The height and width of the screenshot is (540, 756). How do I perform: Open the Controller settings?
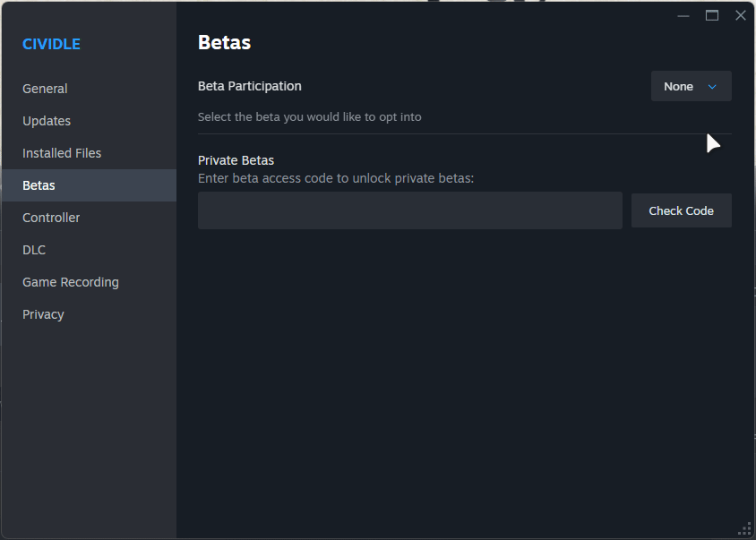pos(51,218)
